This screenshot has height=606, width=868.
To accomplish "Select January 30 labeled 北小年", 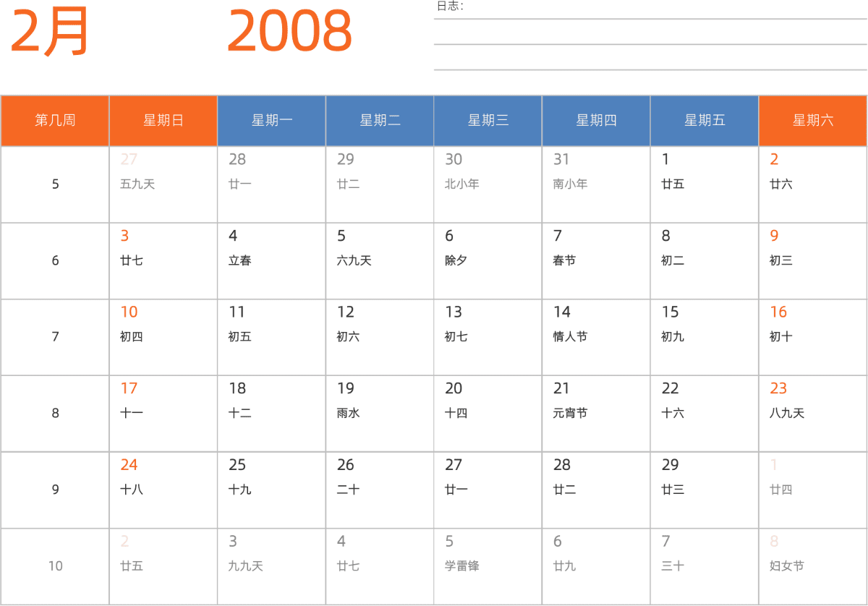I will coord(488,184).
